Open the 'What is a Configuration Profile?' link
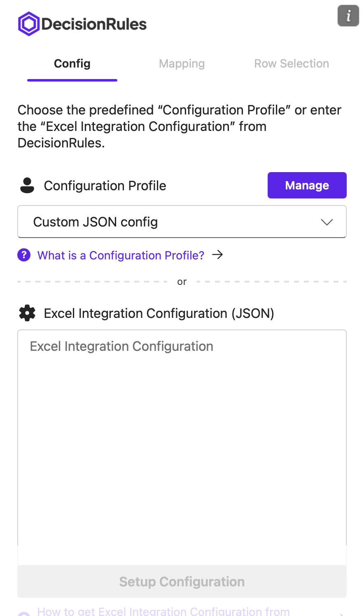Screen dimensions: 364x616 point(121,256)
